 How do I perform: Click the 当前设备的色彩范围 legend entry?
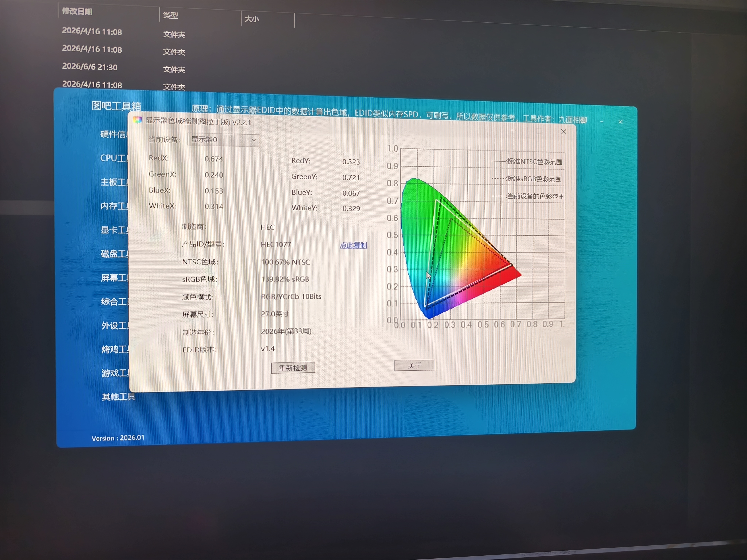(529, 196)
